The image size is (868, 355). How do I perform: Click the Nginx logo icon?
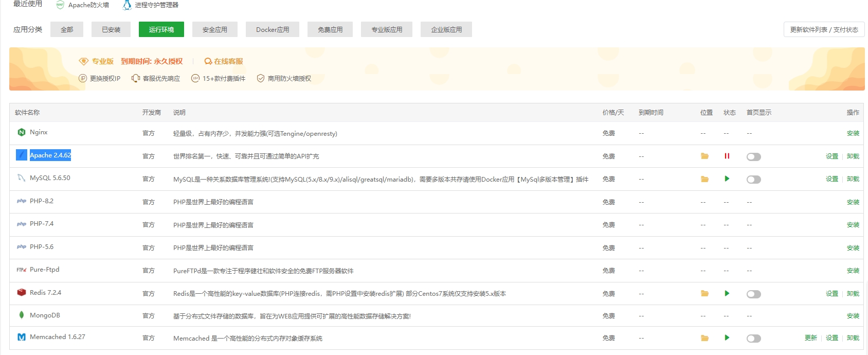[22, 132]
